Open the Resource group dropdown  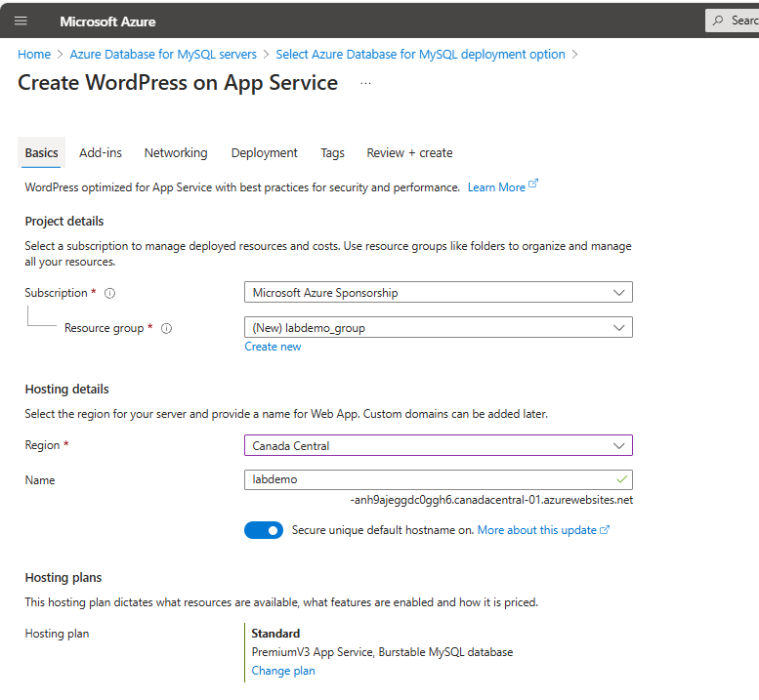click(438, 327)
